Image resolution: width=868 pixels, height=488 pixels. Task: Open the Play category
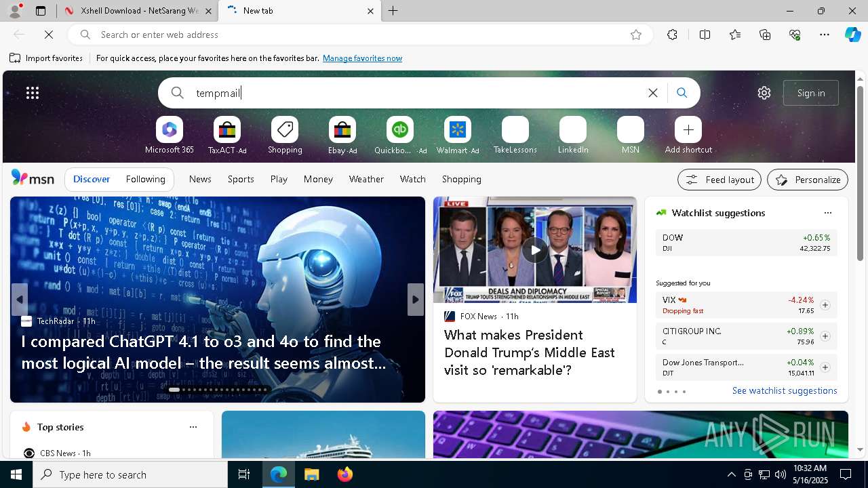pyautogui.click(x=279, y=179)
